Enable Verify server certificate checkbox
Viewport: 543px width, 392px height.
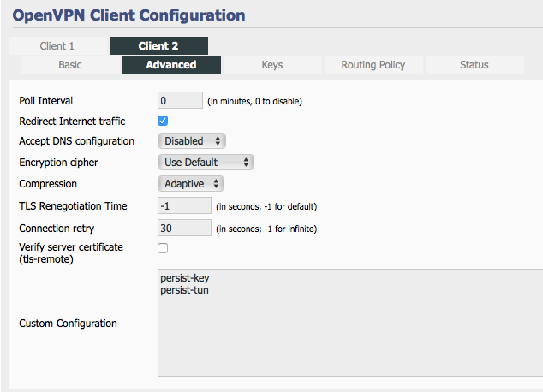pos(163,248)
